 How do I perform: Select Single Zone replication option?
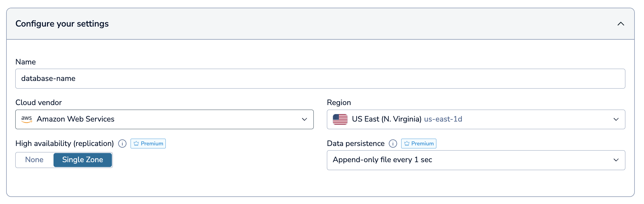click(x=83, y=160)
